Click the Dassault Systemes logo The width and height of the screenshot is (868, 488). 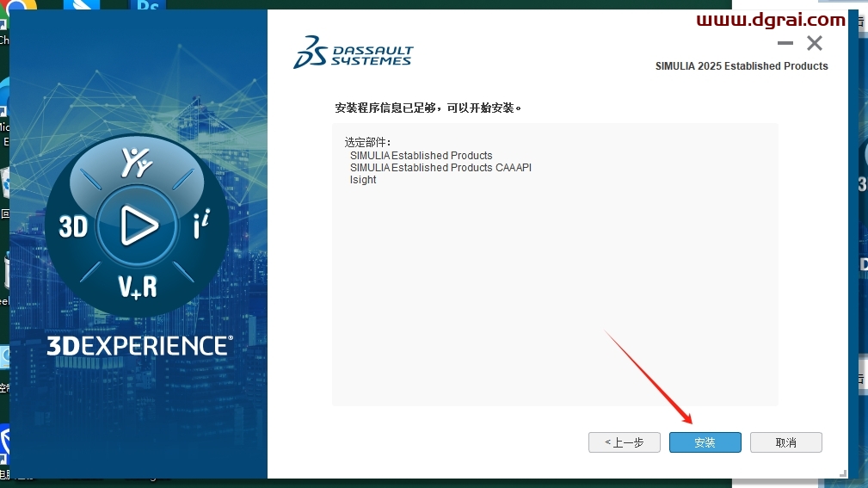point(354,52)
